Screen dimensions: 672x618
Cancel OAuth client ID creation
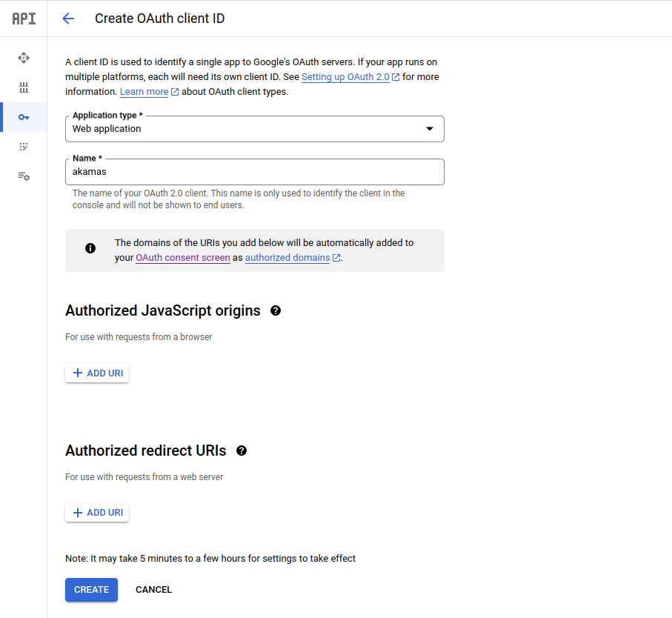(x=153, y=590)
